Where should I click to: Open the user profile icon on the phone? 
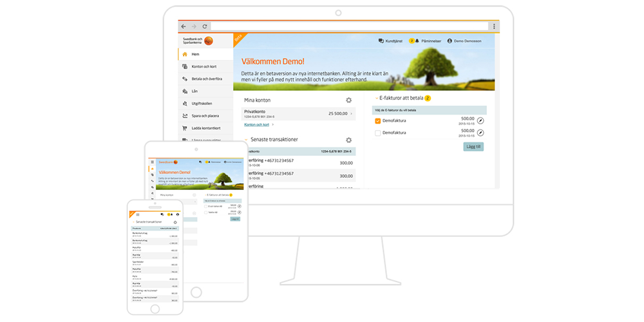point(178,214)
